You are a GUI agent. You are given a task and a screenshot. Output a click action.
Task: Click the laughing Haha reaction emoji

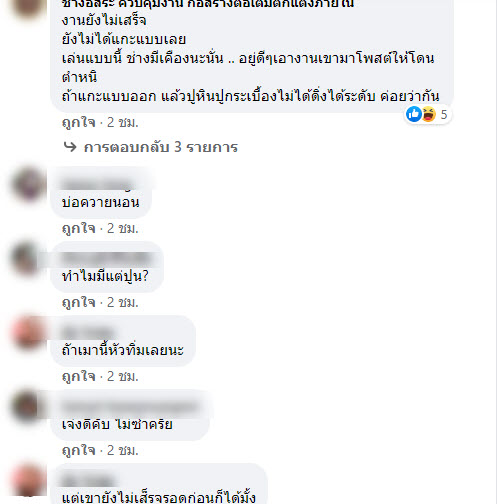(428, 114)
